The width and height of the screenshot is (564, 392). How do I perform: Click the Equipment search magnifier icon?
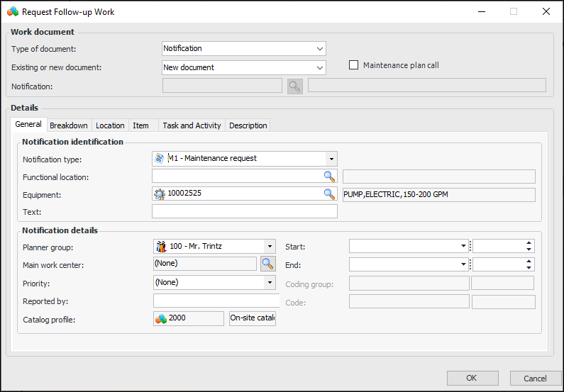[329, 194]
